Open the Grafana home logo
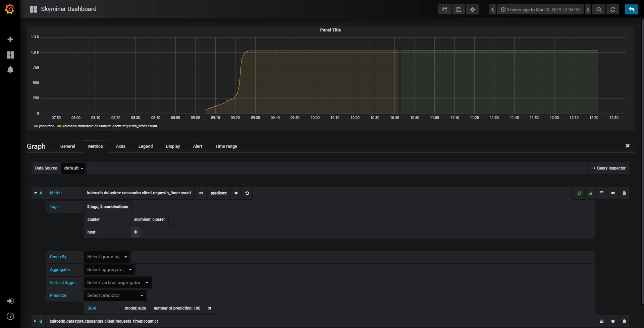The width and height of the screenshot is (644, 328). tap(10, 9)
